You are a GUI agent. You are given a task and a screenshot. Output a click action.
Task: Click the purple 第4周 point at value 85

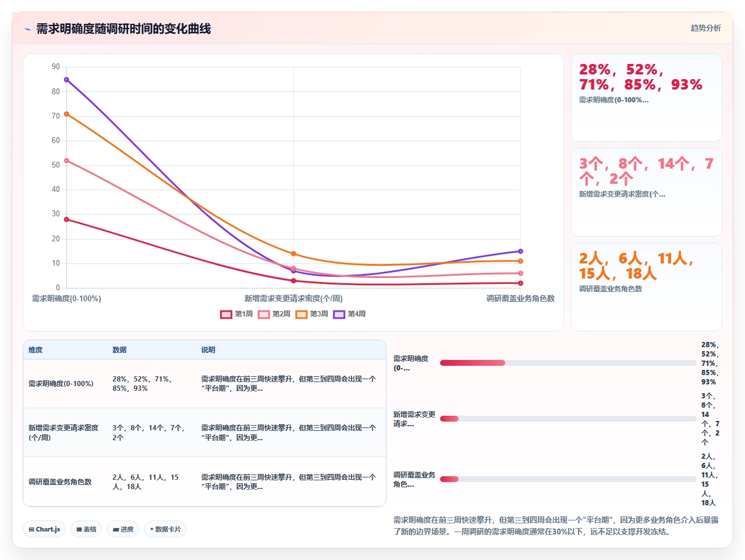(66, 80)
